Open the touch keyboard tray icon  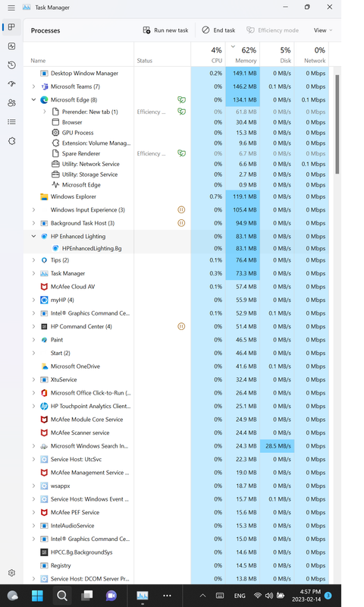point(220,596)
